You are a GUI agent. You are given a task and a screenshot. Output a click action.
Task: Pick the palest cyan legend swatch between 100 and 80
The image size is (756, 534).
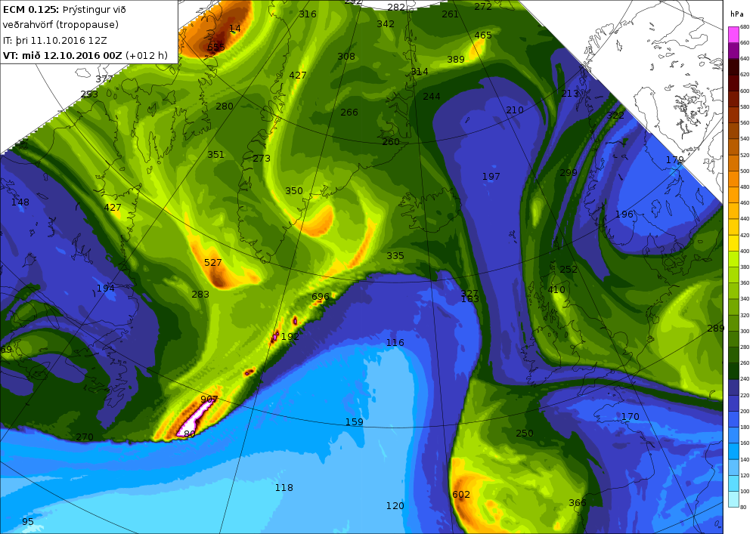(733, 499)
